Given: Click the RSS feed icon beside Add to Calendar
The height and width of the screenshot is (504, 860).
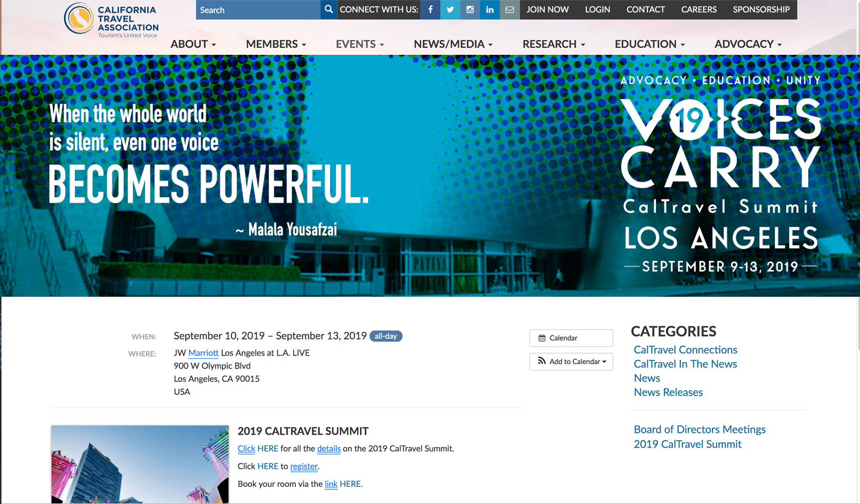Looking at the screenshot, I should click(542, 361).
